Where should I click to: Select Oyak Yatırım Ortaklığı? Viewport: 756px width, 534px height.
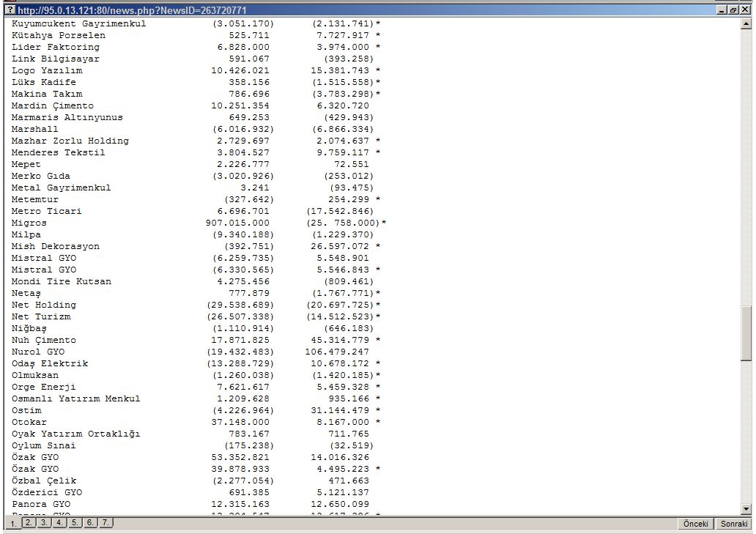(75, 434)
